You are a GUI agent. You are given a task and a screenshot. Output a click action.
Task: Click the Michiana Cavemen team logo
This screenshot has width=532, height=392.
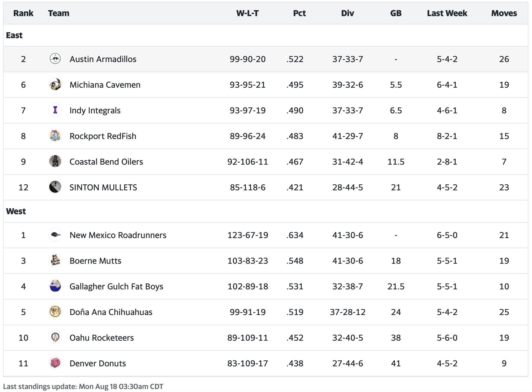(x=55, y=84)
